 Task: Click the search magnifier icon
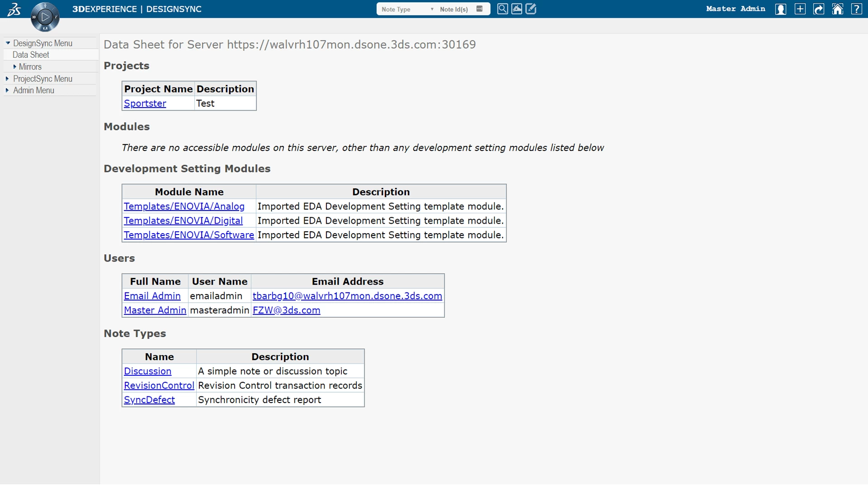(x=502, y=9)
